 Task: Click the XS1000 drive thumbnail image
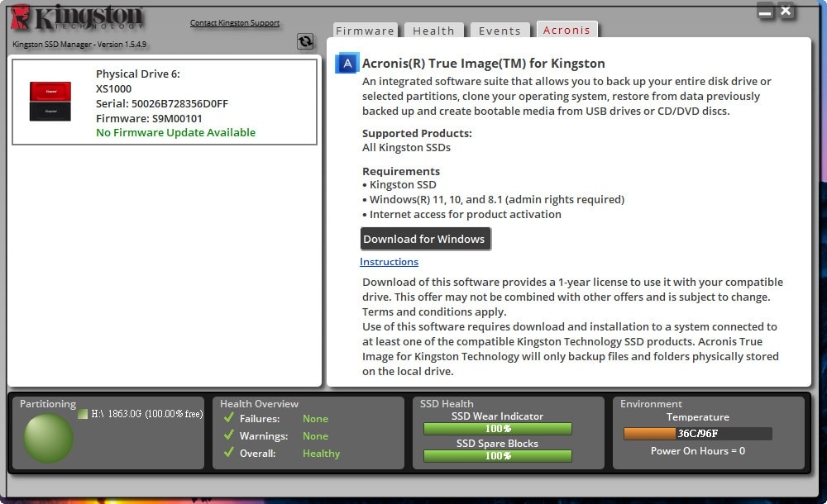pos(50,102)
